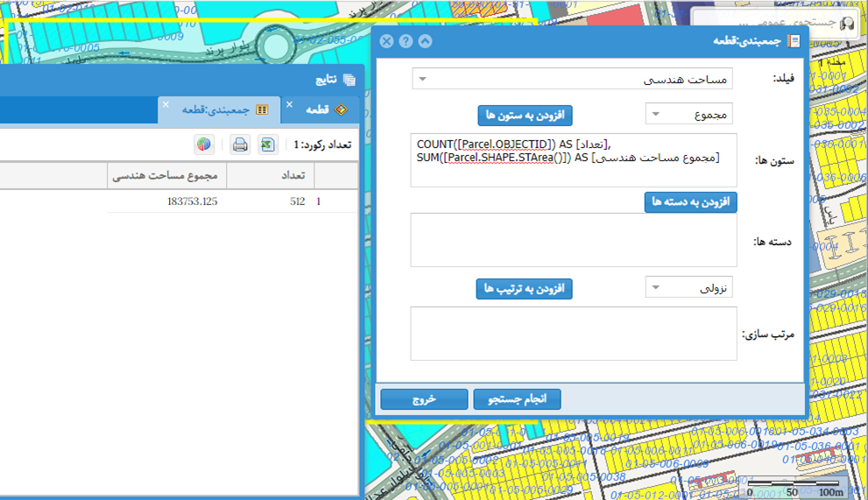
Task: Open the فیلد dropdown (مساحت هندسی)
Action: (572, 80)
